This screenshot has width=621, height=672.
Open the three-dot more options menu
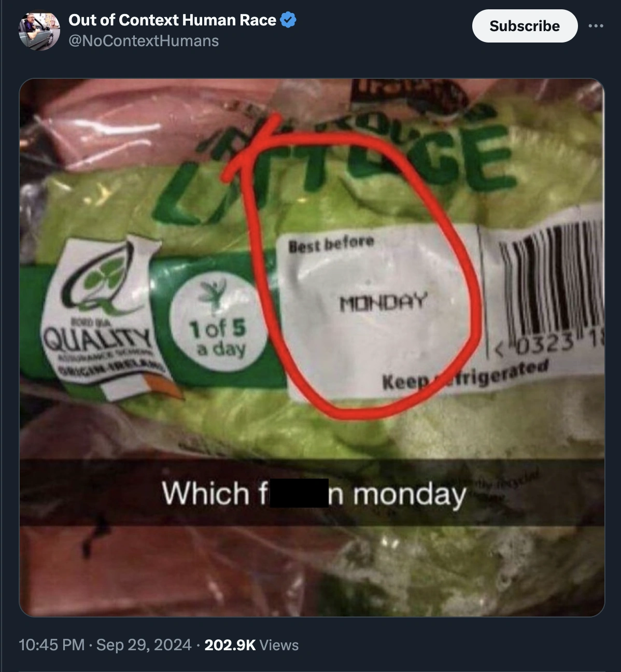(596, 25)
